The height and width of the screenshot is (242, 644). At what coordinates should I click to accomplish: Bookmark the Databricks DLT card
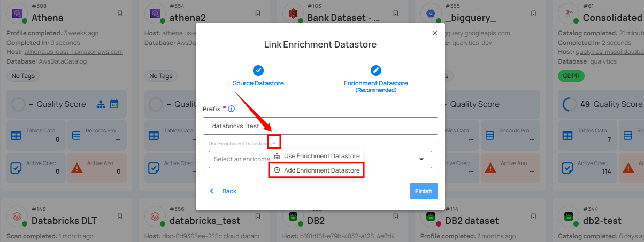click(120, 216)
